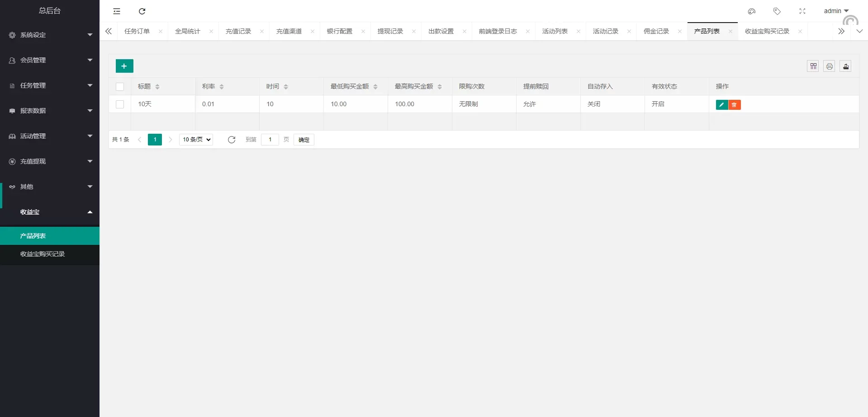868x417 pixels.
Task: Expand the 系统设定 sidebar menu
Action: tap(50, 35)
